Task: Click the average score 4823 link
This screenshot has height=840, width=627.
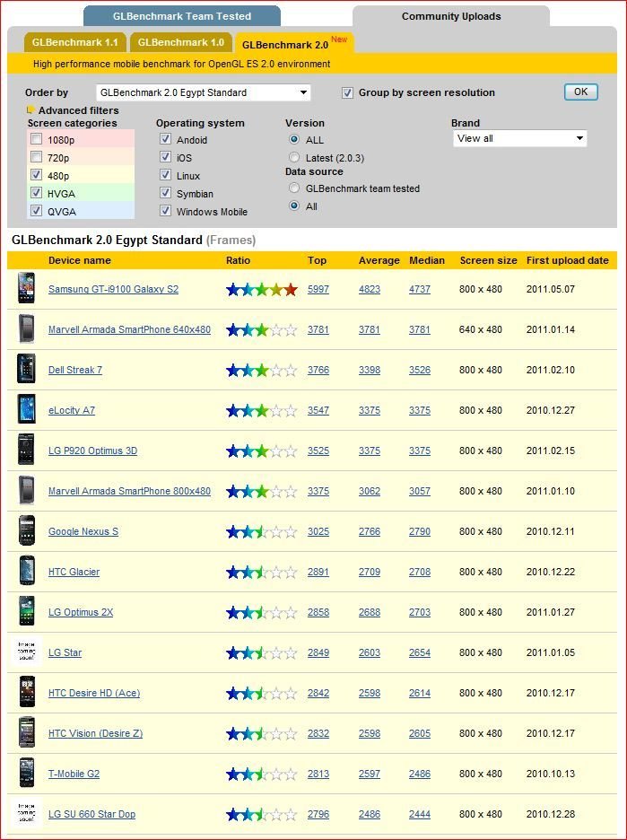Action: 370,289
